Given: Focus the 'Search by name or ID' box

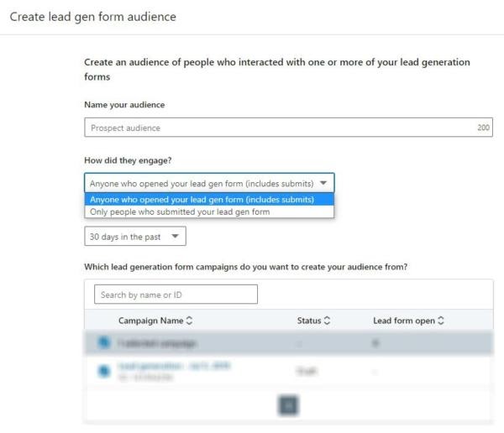Looking at the screenshot, I should (176, 295).
